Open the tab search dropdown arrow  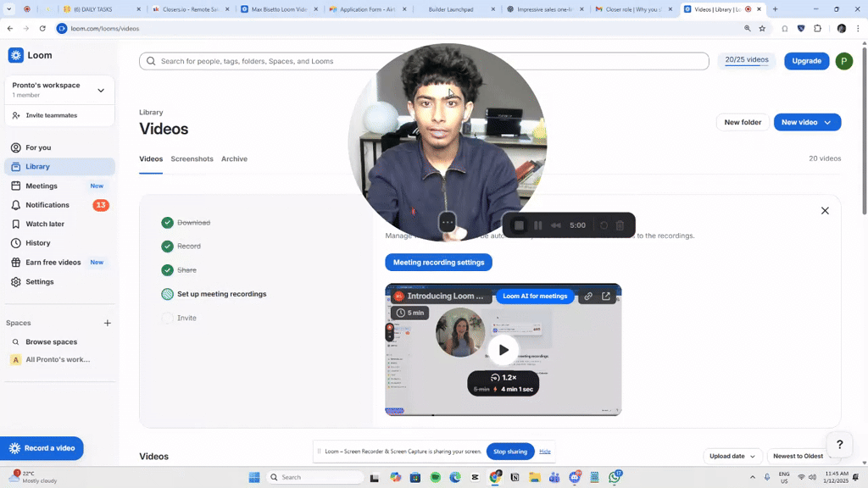click(8, 9)
